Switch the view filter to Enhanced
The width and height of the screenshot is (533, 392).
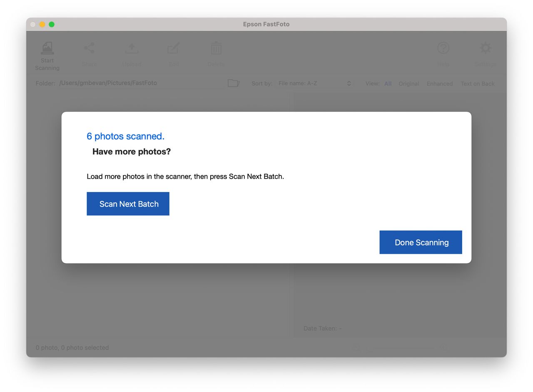[440, 84]
